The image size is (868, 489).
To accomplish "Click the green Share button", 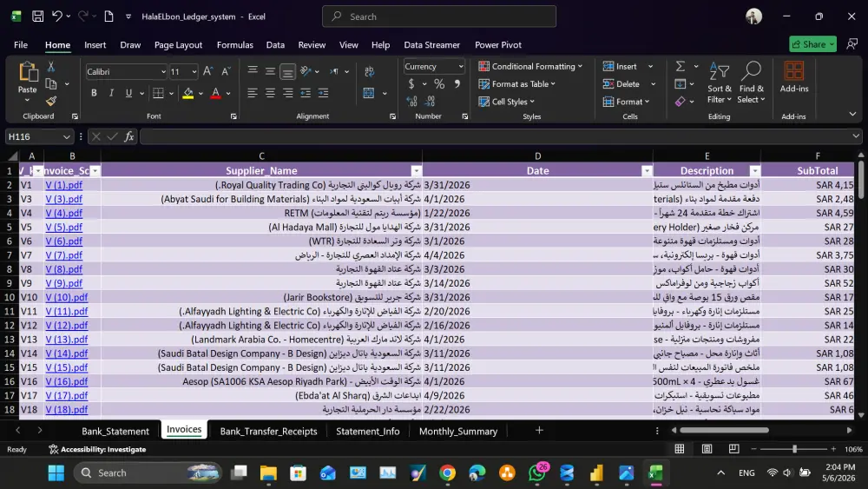I will click(x=812, y=44).
